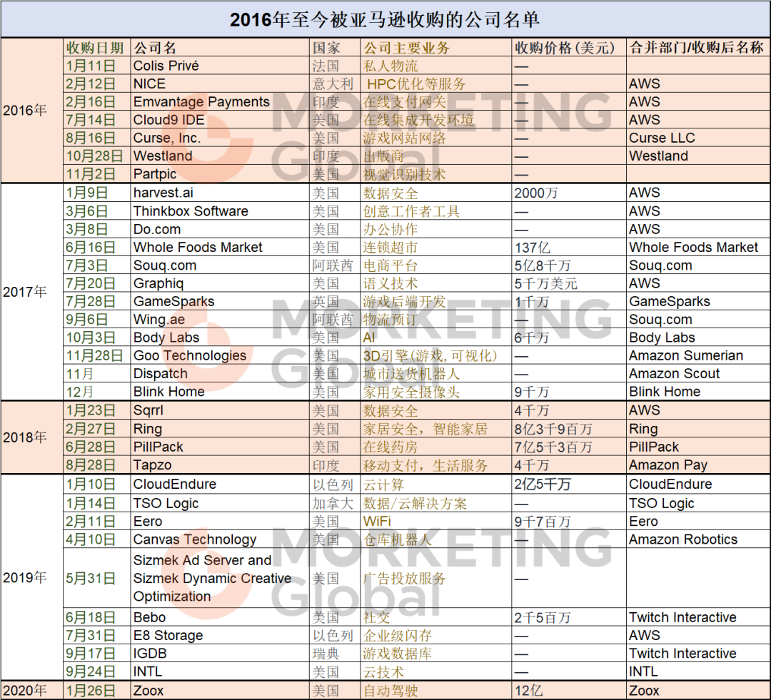771x700 pixels.
Task: Click the 137亿 price cell
Action: 569,248
